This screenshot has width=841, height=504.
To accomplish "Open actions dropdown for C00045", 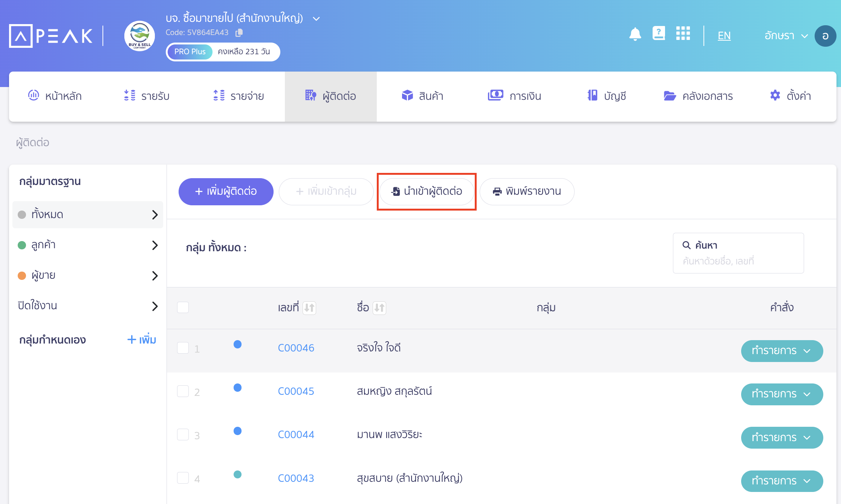I will [781, 394].
